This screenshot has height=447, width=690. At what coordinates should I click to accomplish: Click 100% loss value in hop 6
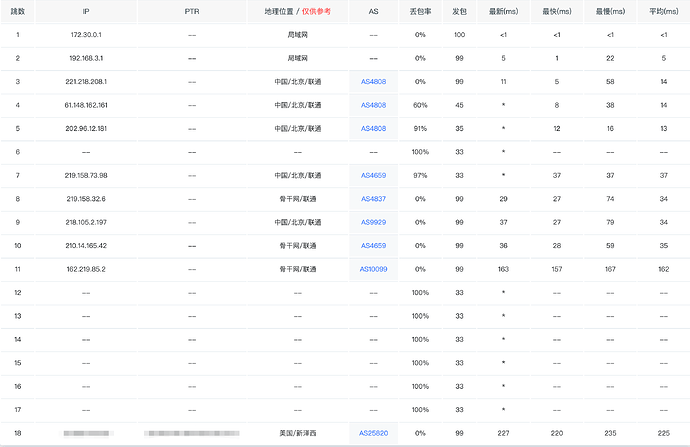pos(420,152)
